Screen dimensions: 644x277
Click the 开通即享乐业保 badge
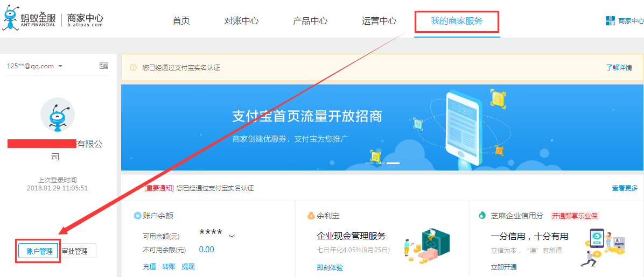click(575, 216)
